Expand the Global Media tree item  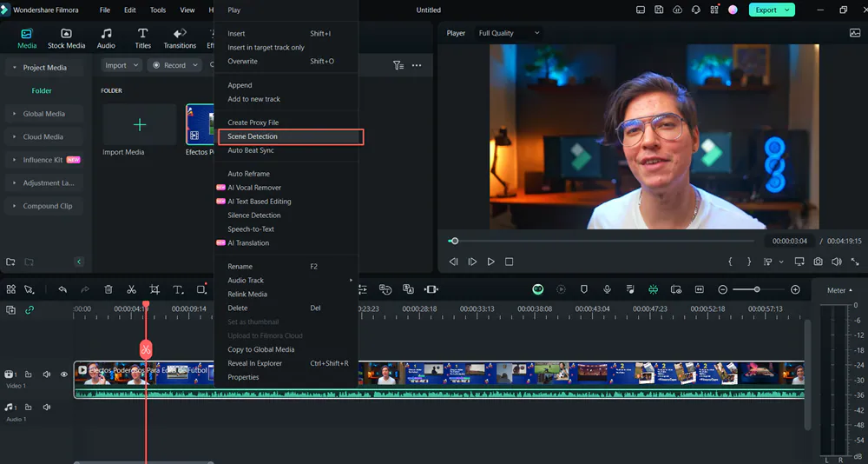43,114
